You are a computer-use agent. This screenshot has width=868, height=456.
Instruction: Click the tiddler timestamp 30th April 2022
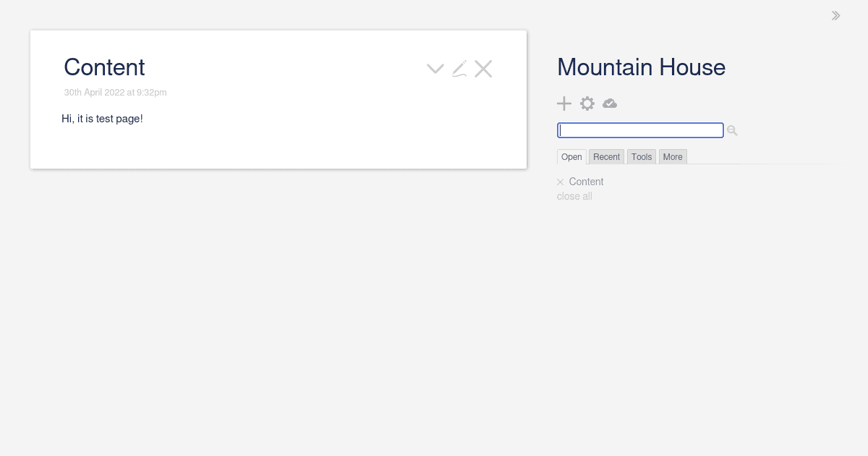click(x=115, y=92)
